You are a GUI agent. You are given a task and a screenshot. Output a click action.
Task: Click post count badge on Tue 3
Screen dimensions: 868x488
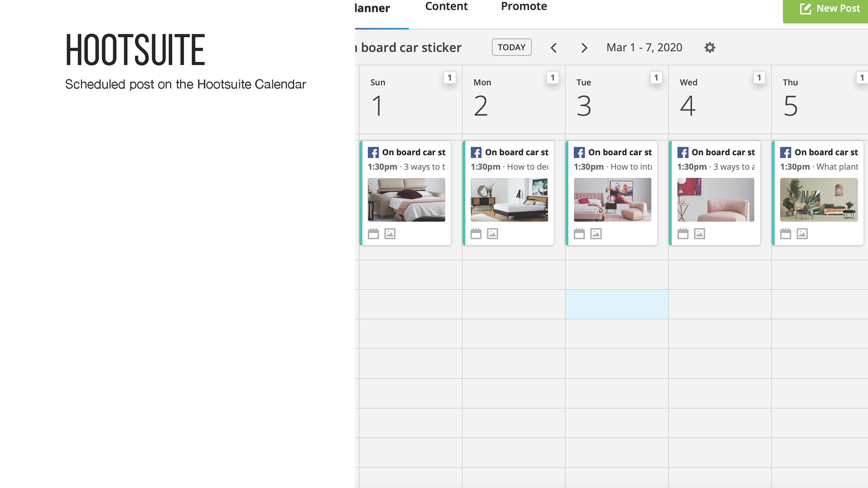pos(656,78)
